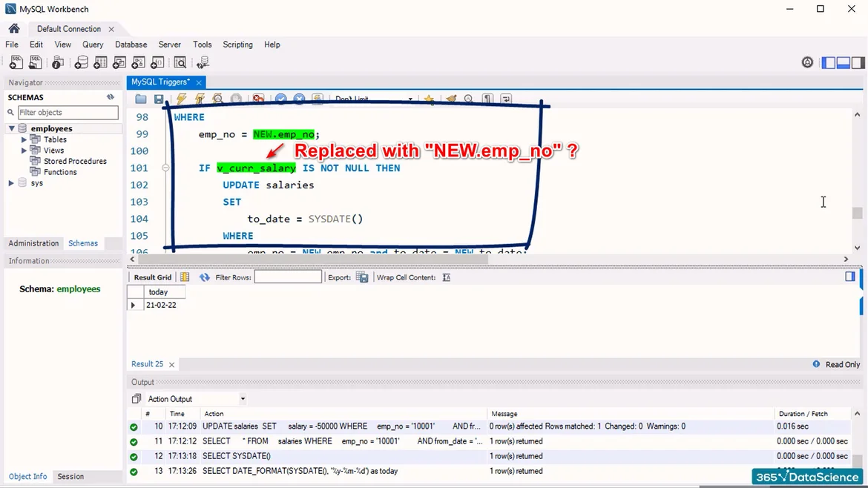Viewport: 868px width, 488px height.
Task: Click the home screen icon
Action: [x=14, y=29]
